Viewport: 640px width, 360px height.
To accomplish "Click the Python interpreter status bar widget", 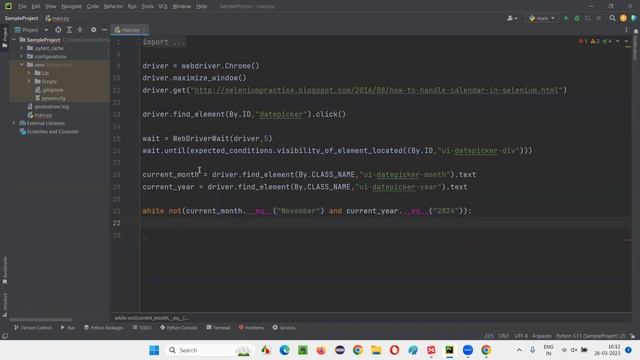I will point(591,336).
